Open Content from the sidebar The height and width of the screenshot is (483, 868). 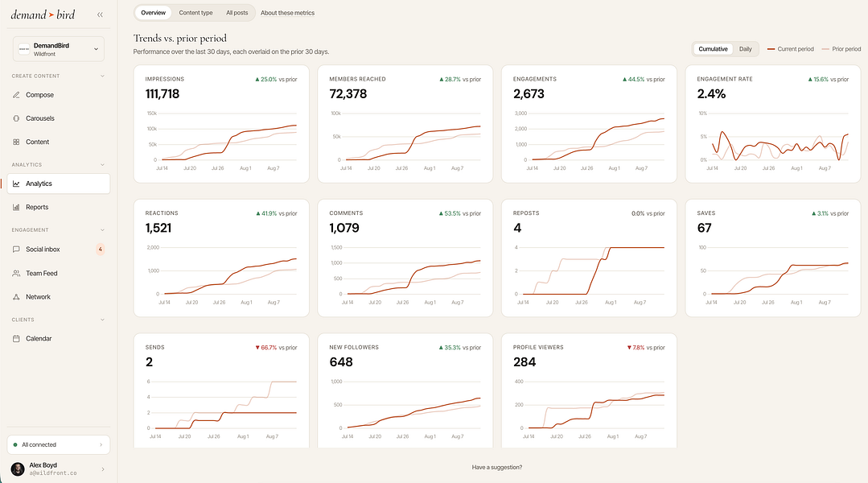click(58, 142)
